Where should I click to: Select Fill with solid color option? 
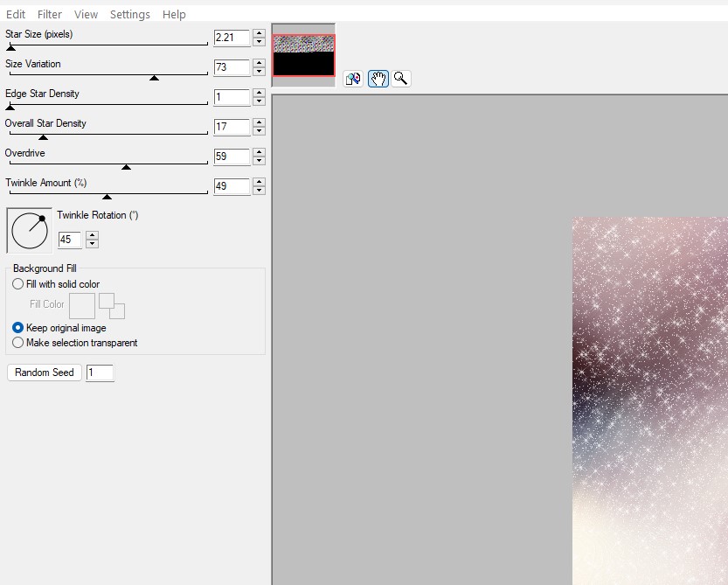(x=56, y=284)
